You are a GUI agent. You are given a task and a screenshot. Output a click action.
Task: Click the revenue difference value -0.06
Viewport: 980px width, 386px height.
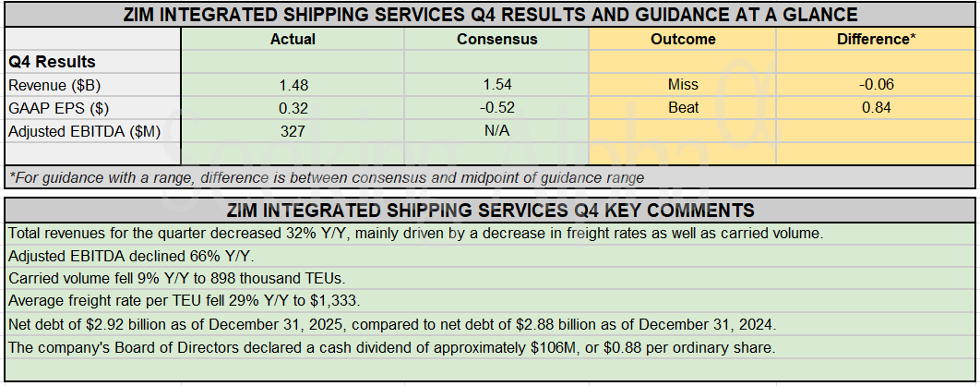[x=876, y=85]
